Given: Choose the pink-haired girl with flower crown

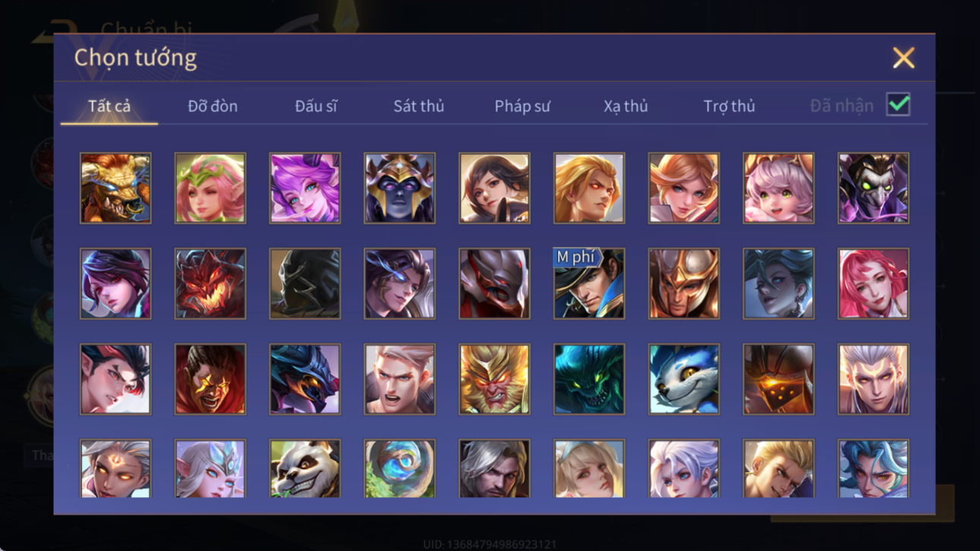Looking at the screenshot, I should tap(210, 188).
